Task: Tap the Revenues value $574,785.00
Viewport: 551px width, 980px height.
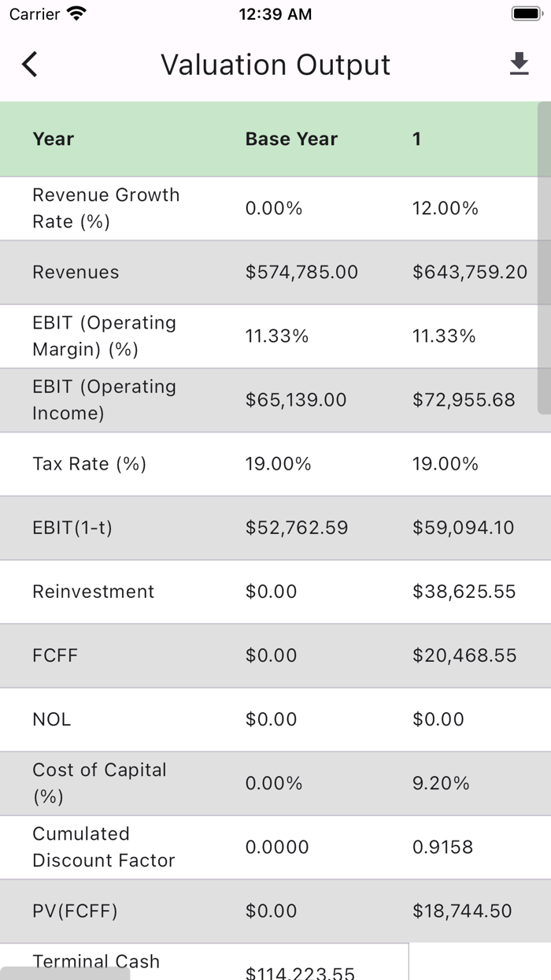Action: pyautogui.click(x=301, y=272)
